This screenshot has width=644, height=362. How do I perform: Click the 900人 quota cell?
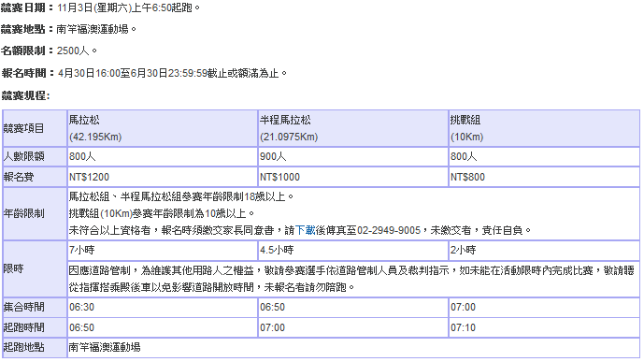coord(352,156)
